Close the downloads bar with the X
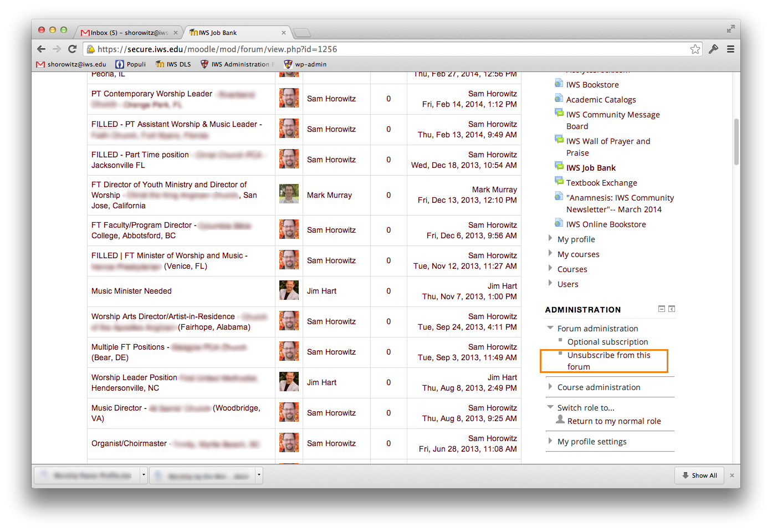Image resolution: width=772 pixels, height=532 pixels. (x=732, y=475)
